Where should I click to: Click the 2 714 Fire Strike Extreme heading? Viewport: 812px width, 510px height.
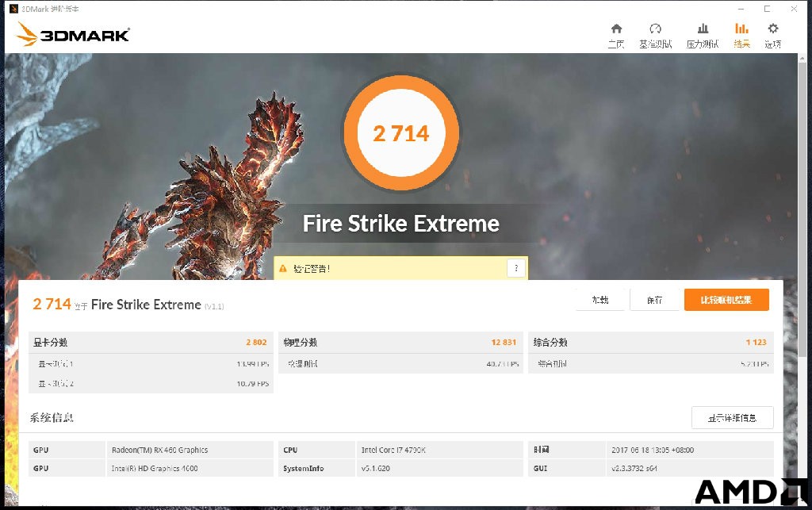coord(128,305)
